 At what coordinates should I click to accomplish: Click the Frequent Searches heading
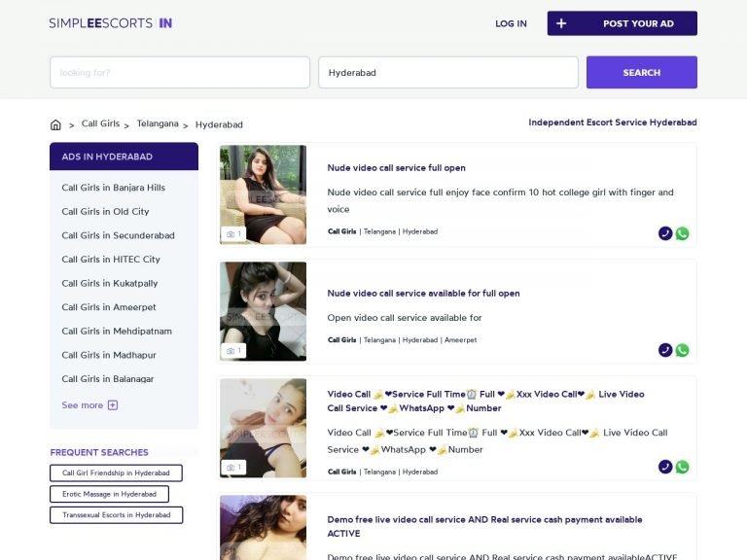(99, 452)
